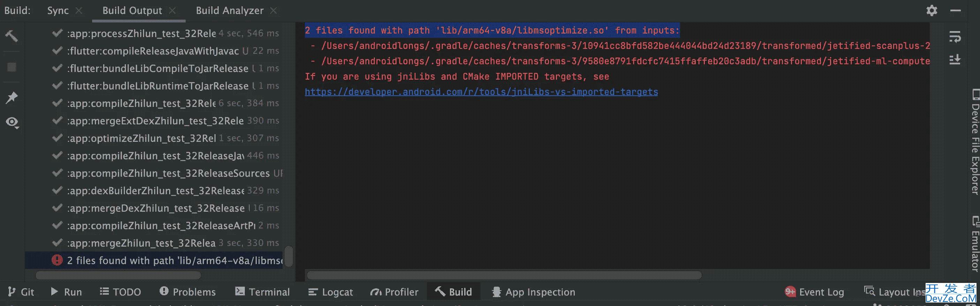Open the jniLibs-vs-imported-targets link
980x306 pixels.
481,92
